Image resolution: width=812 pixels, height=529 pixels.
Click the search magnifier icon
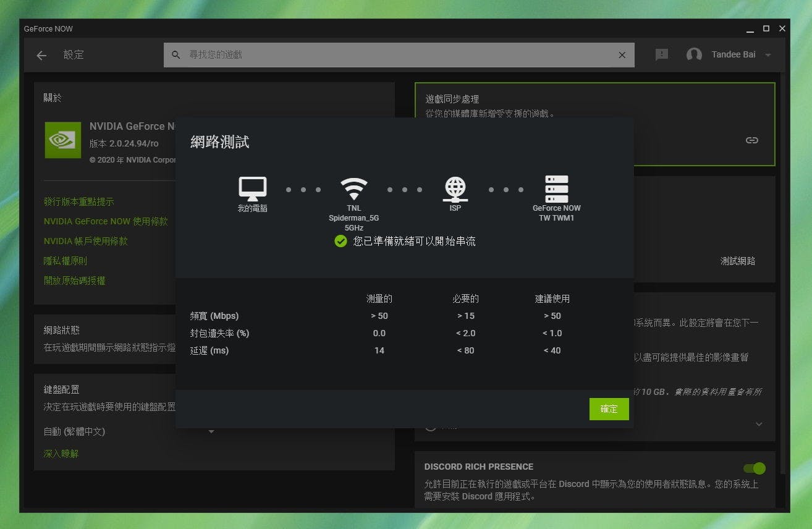click(x=176, y=55)
